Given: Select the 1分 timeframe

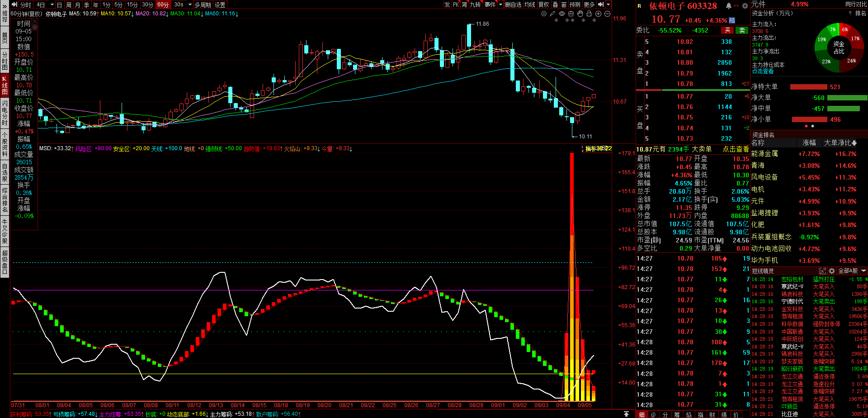Looking at the screenshot, I should (x=106, y=5).
